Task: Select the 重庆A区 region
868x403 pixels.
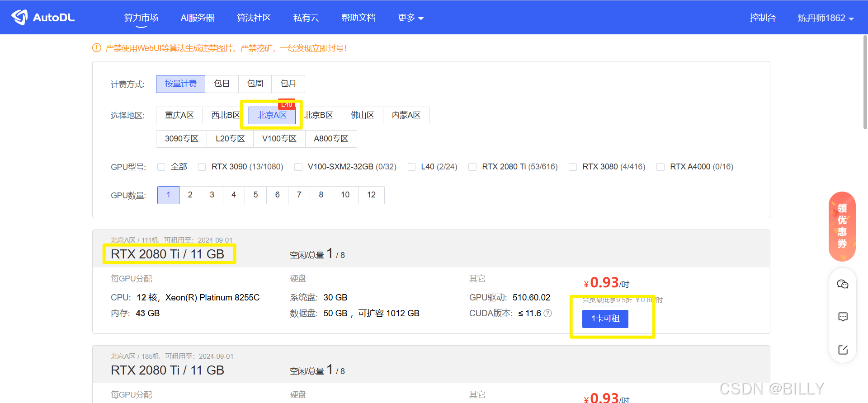Action: (179, 115)
